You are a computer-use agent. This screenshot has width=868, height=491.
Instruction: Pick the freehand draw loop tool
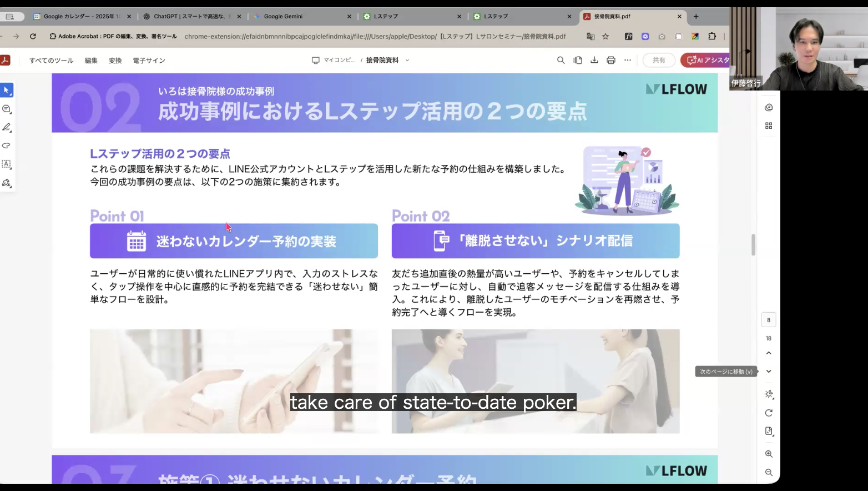pos(7,146)
